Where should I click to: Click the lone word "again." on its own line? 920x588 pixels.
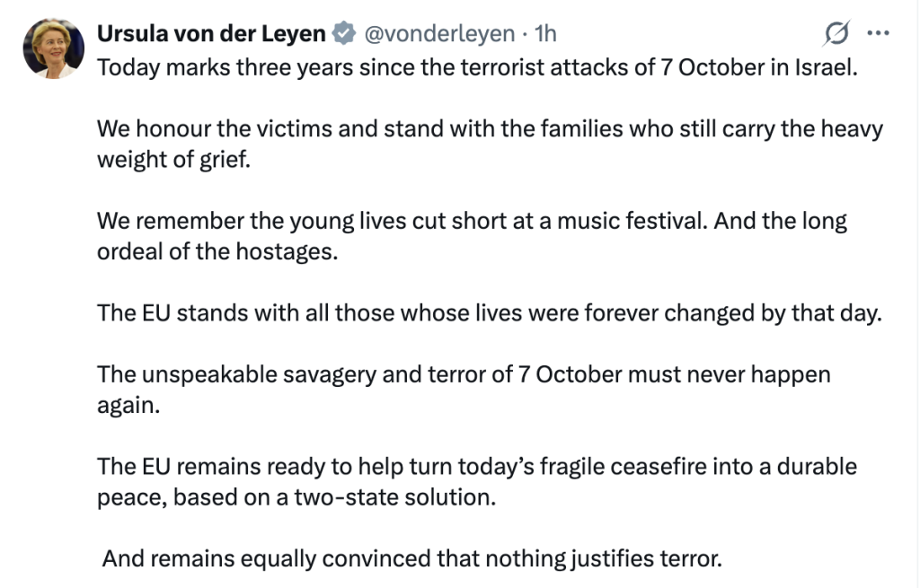tap(128, 405)
